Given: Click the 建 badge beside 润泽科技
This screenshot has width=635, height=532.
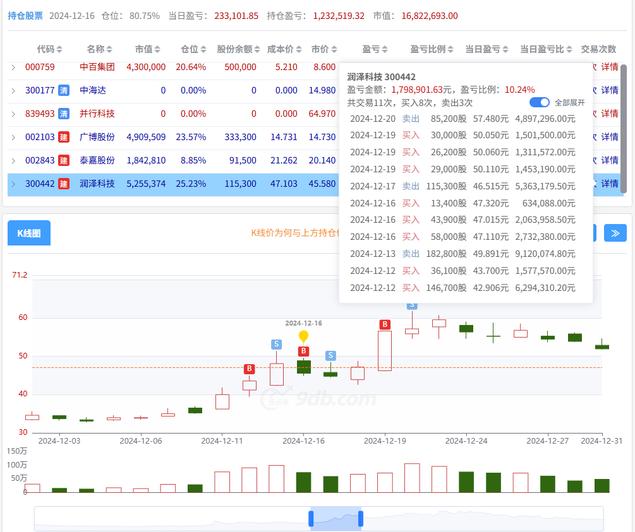Looking at the screenshot, I should pyautogui.click(x=63, y=184).
